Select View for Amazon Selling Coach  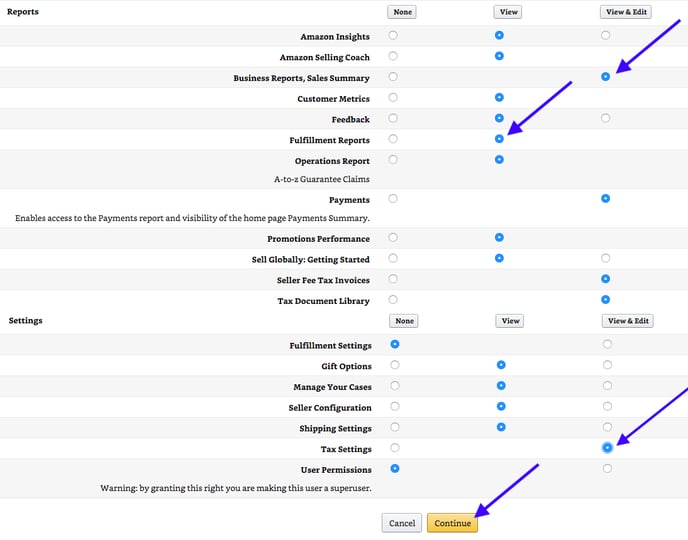tap(499, 56)
